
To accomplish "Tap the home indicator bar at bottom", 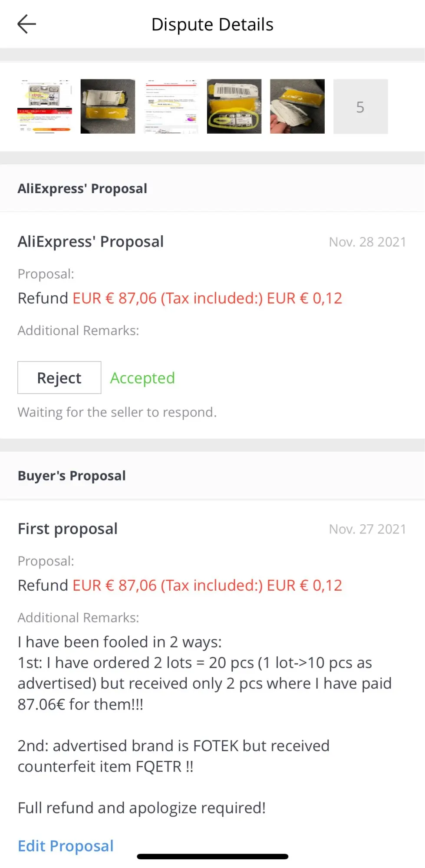I will click(212, 856).
